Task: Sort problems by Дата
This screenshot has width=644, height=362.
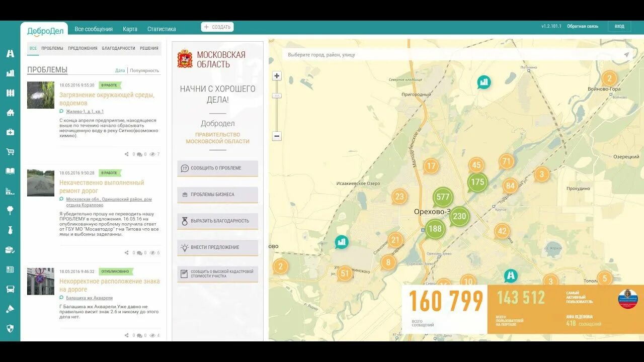Action: click(120, 70)
